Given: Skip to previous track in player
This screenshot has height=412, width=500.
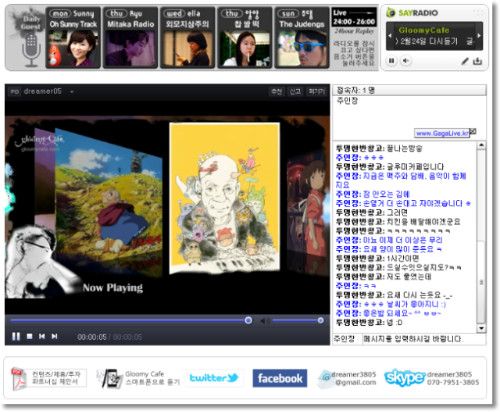Looking at the screenshot, I should point(42,336).
